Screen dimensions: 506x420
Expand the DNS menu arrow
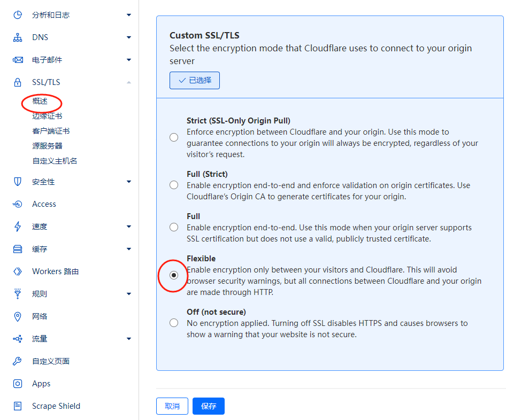[x=129, y=37]
